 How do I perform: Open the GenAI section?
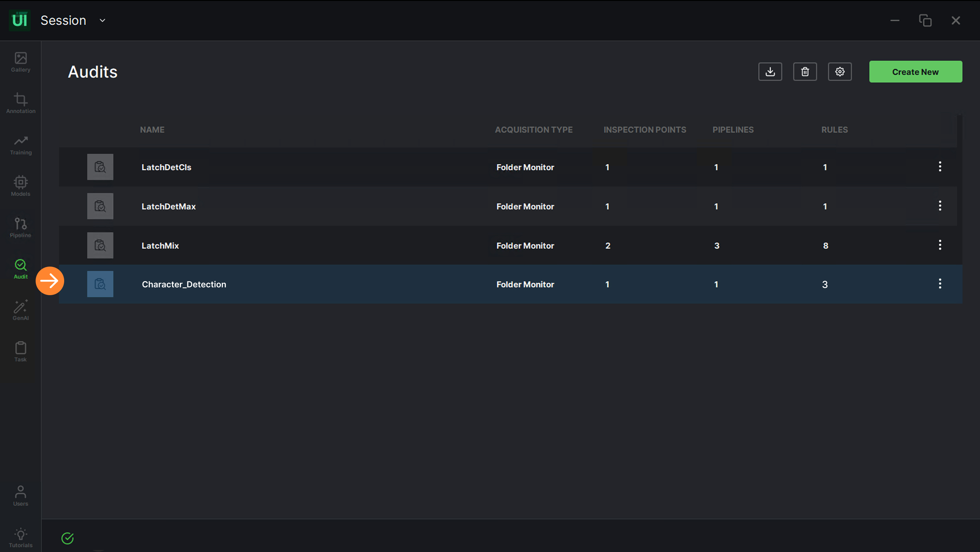click(20, 310)
